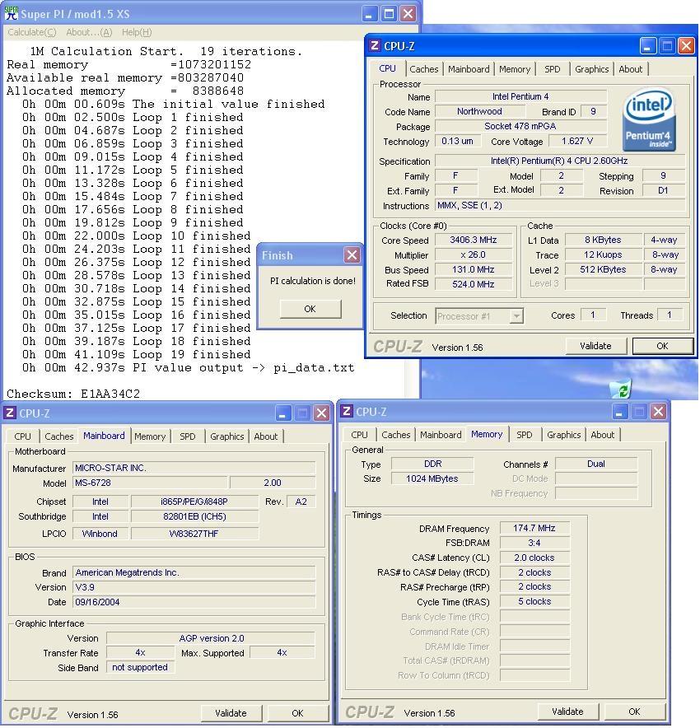Select CPU tab in Memory CPU-Z window
The height and width of the screenshot is (728, 700).
(359, 435)
